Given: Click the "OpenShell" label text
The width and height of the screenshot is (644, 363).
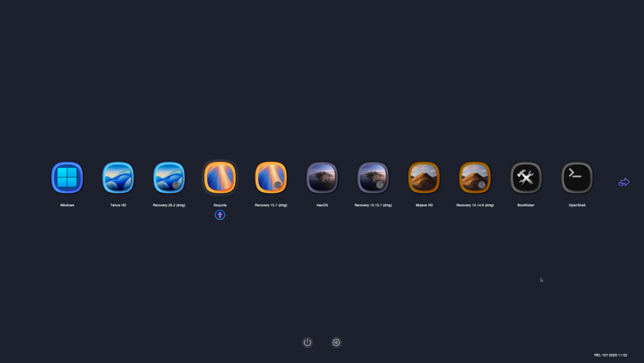Looking at the screenshot, I should 576,205.
